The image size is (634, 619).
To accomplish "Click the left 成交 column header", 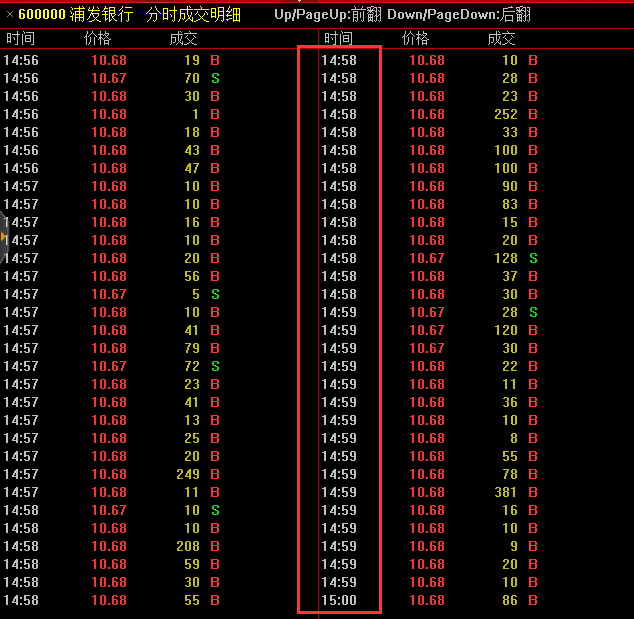I will (x=183, y=38).
